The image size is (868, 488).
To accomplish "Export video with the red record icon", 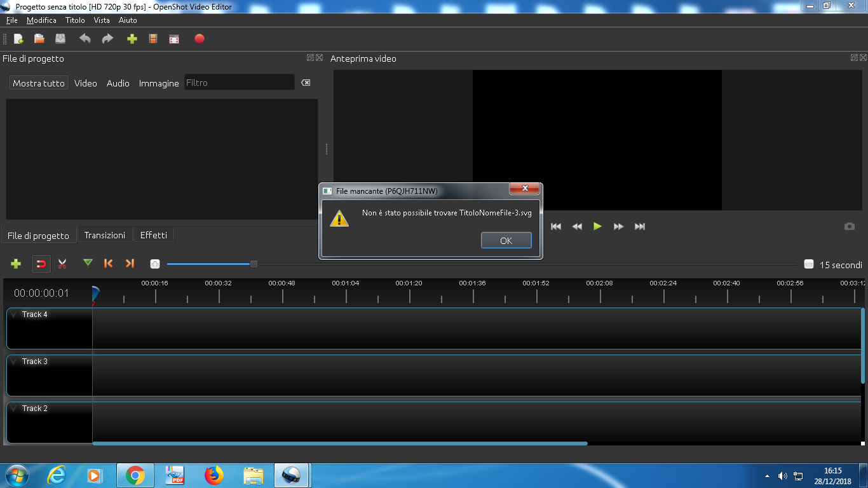I will click(200, 39).
